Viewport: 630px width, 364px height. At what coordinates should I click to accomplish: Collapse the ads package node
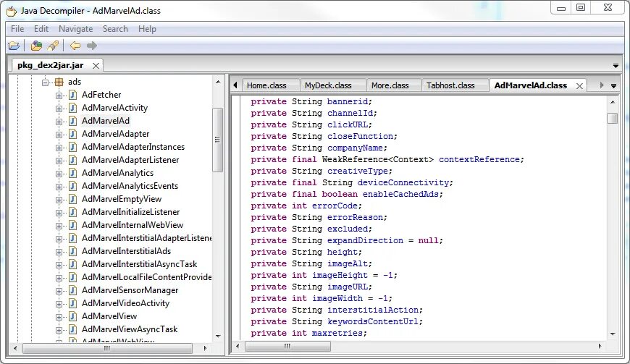point(46,82)
